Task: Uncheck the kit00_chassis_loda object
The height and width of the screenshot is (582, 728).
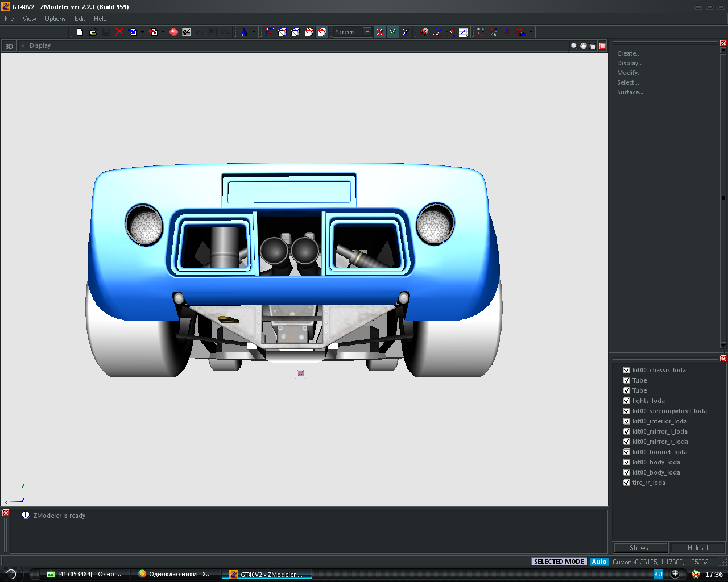Action: (x=627, y=370)
